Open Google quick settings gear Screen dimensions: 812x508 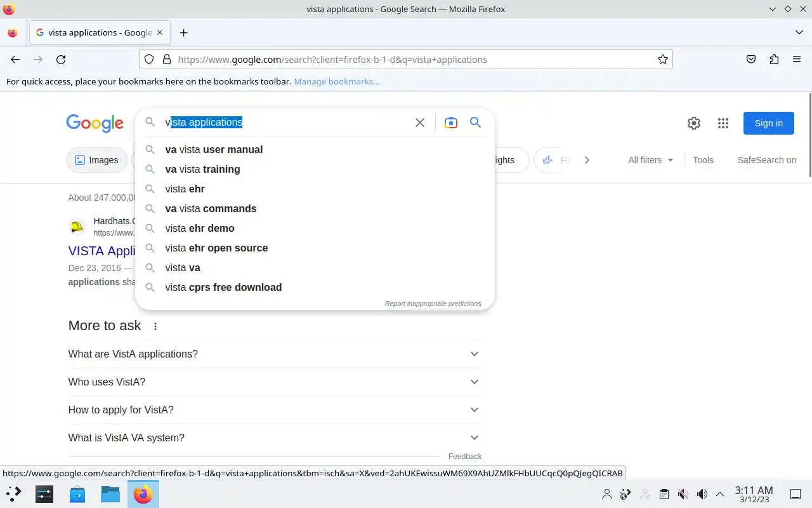pos(694,123)
